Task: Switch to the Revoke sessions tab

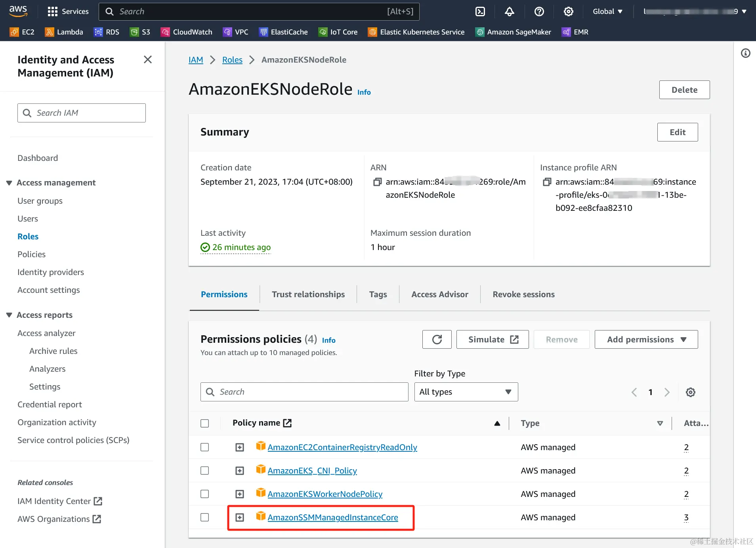Action: [523, 294]
